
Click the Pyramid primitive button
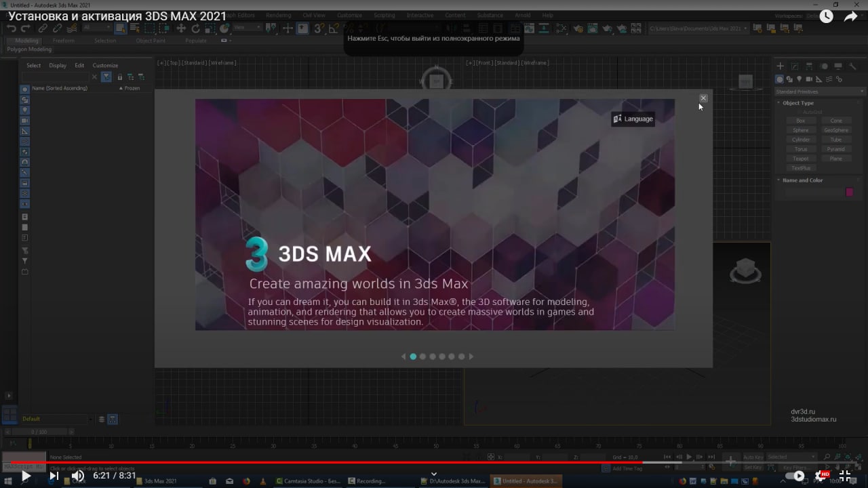(836, 149)
